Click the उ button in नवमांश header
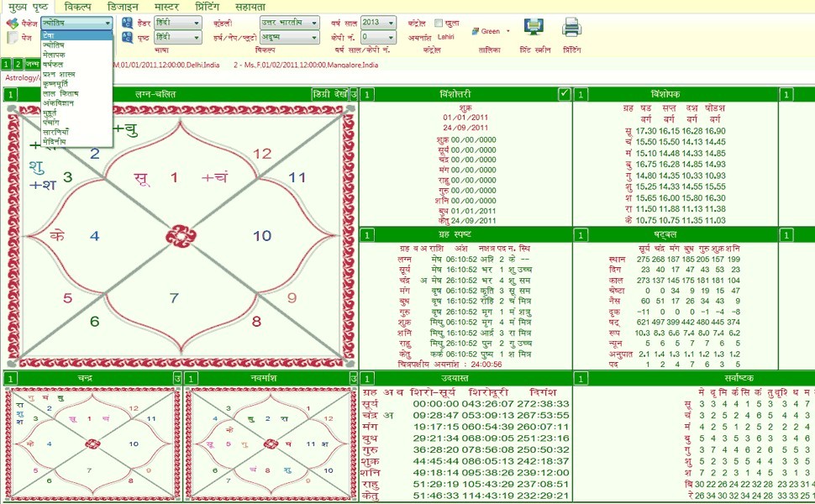Viewport: 815px width, 504px height. click(x=354, y=378)
